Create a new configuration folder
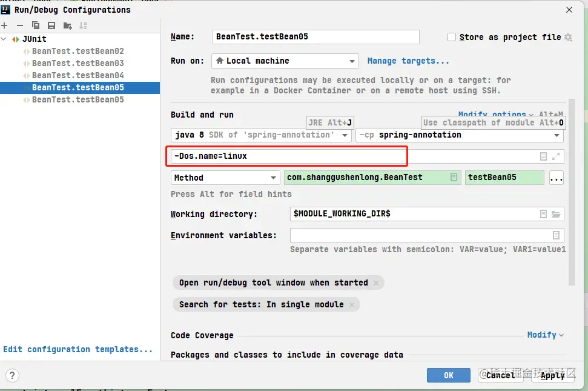The image size is (588, 391). (67, 25)
